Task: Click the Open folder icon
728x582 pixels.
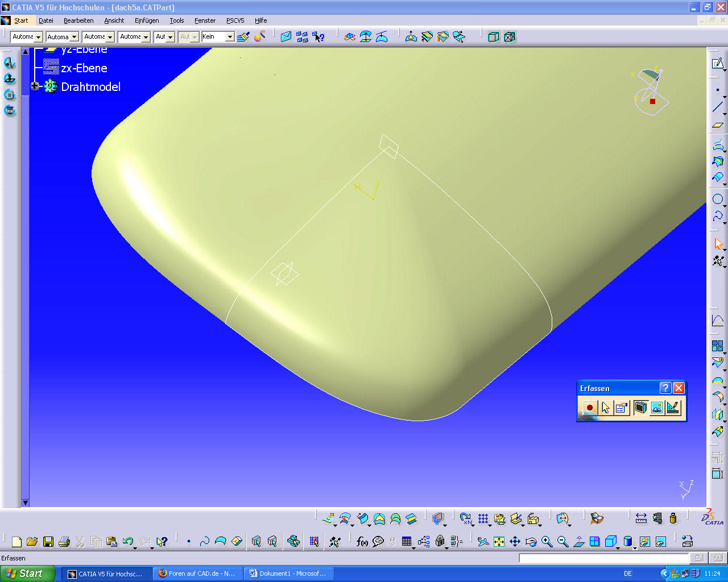Action: click(x=32, y=542)
